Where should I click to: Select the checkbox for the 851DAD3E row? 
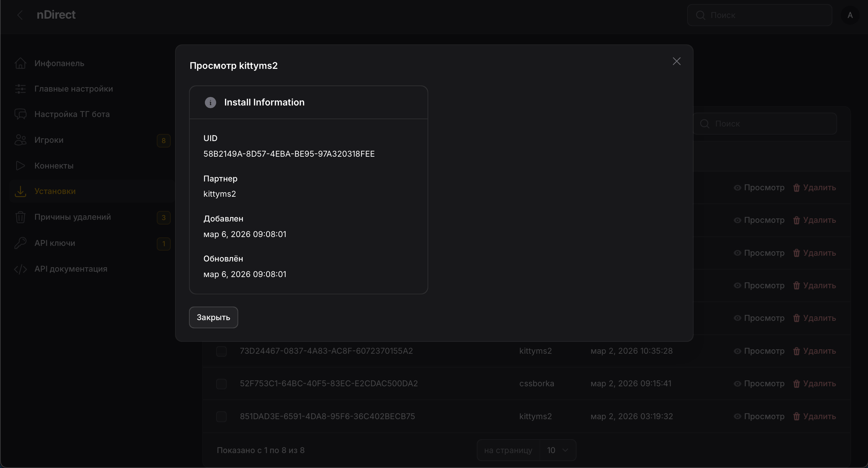pyautogui.click(x=221, y=416)
